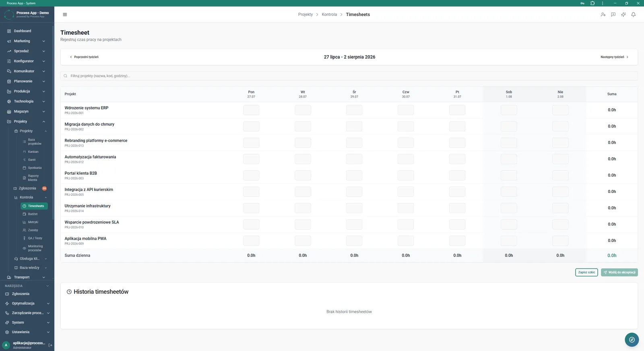Open Baza projektów in sidebar

tap(34, 142)
